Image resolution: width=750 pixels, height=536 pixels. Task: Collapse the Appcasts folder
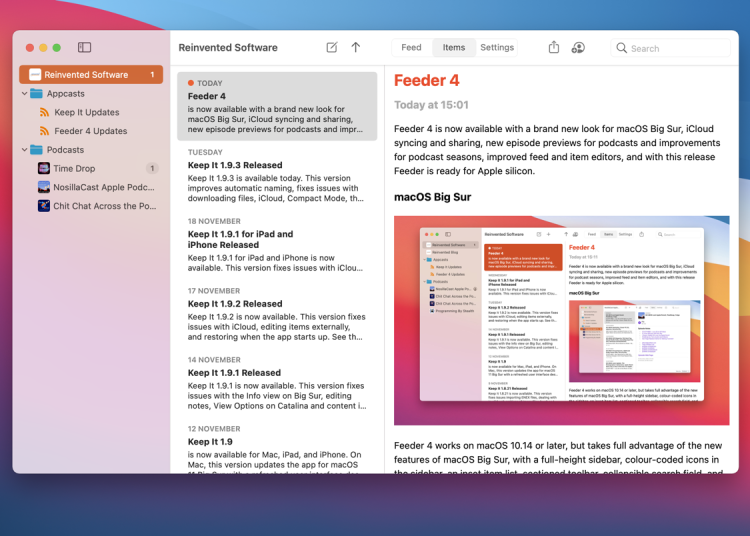(24, 94)
